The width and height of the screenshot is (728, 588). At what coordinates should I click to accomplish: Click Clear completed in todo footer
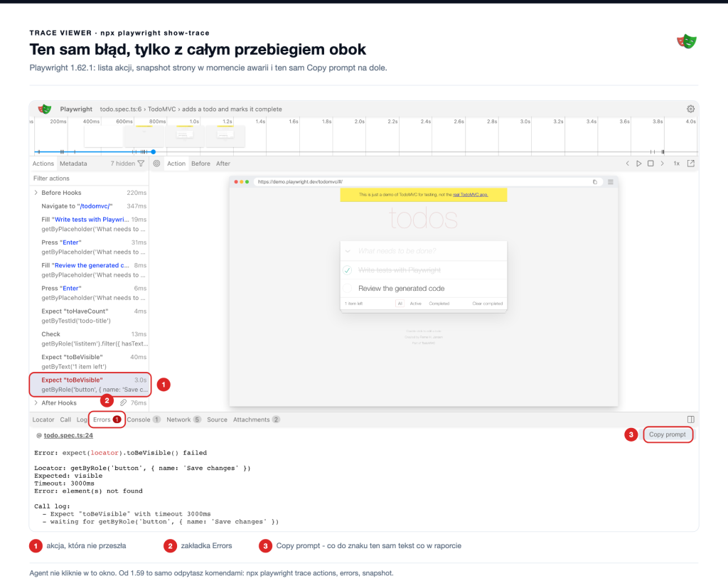pos(487,304)
